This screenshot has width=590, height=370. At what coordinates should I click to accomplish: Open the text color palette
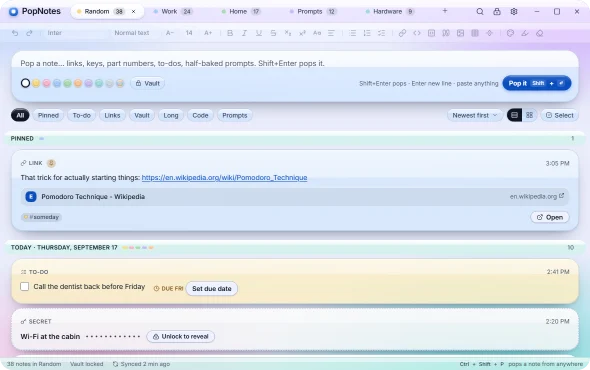click(510, 33)
